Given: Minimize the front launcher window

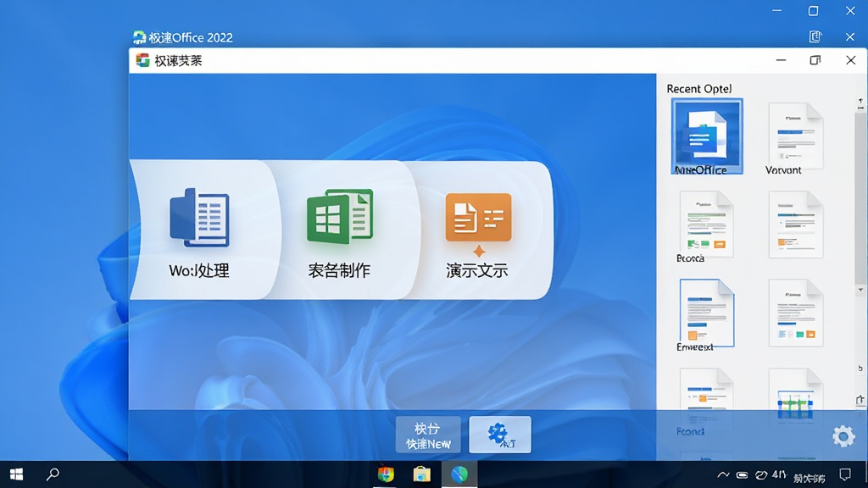Looking at the screenshot, I should click(781, 60).
